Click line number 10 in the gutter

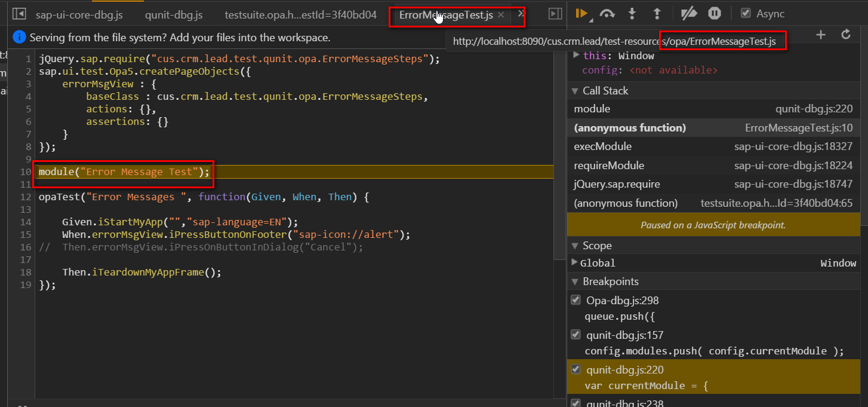coord(25,172)
